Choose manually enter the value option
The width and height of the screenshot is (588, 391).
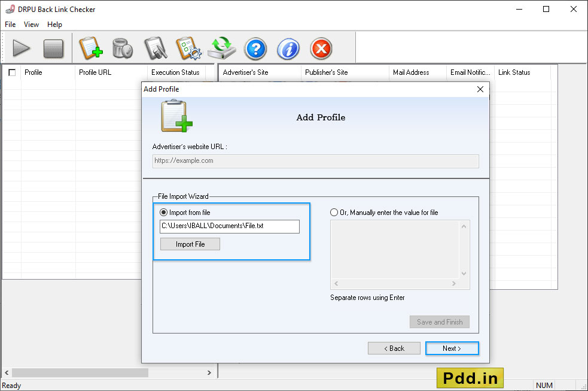(x=334, y=213)
